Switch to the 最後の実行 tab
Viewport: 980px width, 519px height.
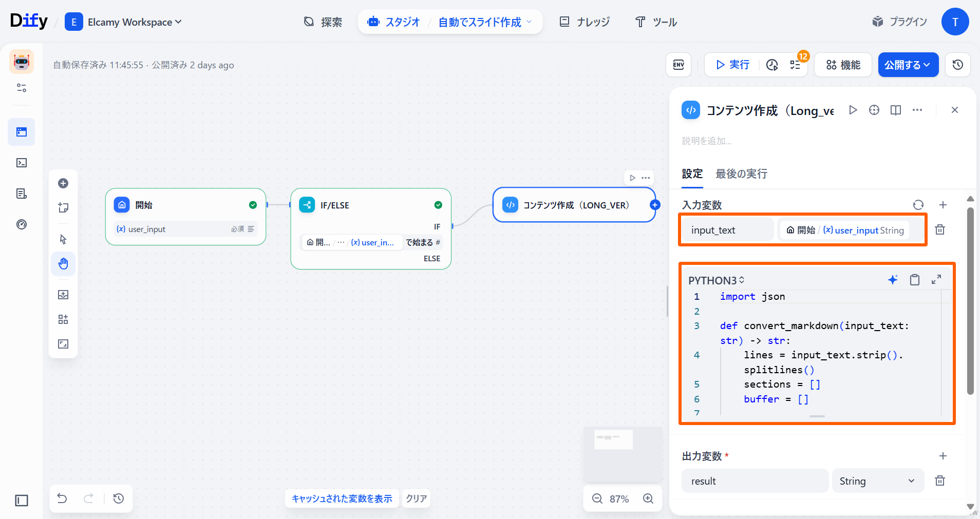[741, 174]
